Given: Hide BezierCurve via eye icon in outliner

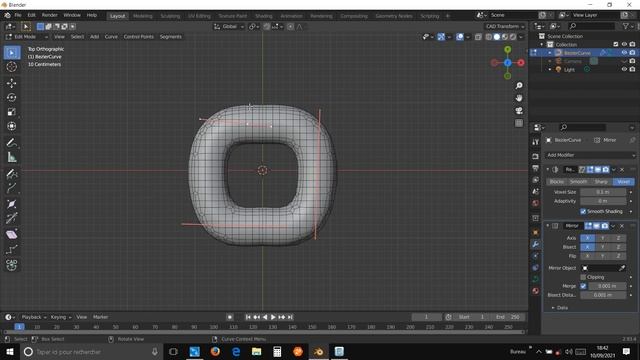Looking at the screenshot, I should tap(624, 53).
